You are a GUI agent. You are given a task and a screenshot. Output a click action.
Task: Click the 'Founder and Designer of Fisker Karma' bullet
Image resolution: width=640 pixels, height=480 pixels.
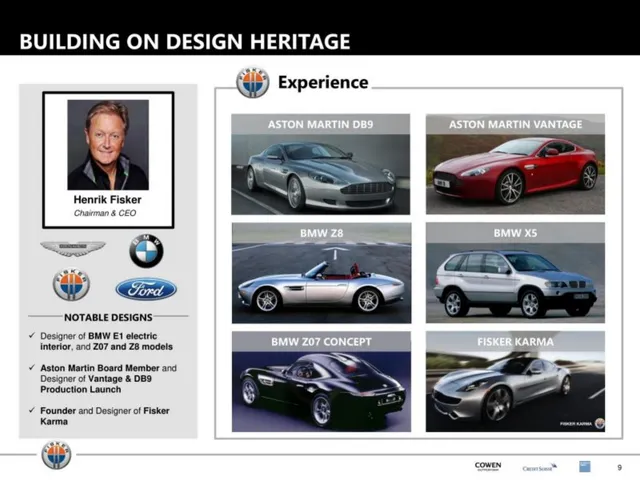104,416
